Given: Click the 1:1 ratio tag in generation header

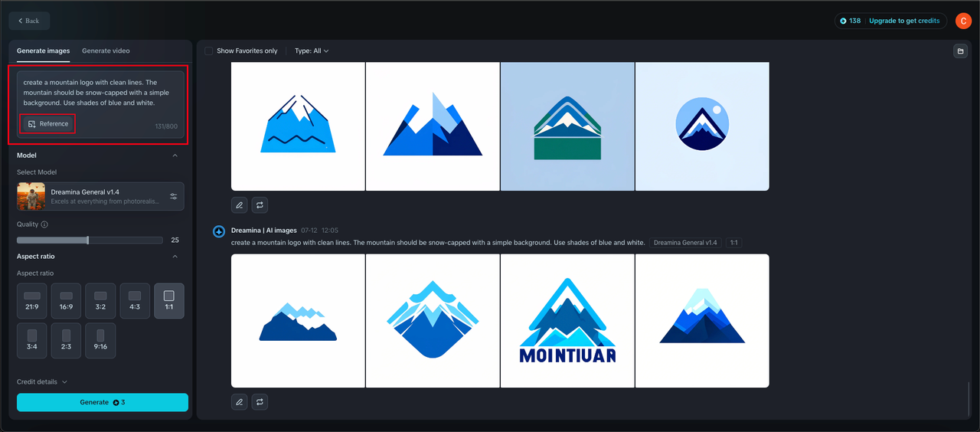Looking at the screenshot, I should click(x=733, y=242).
